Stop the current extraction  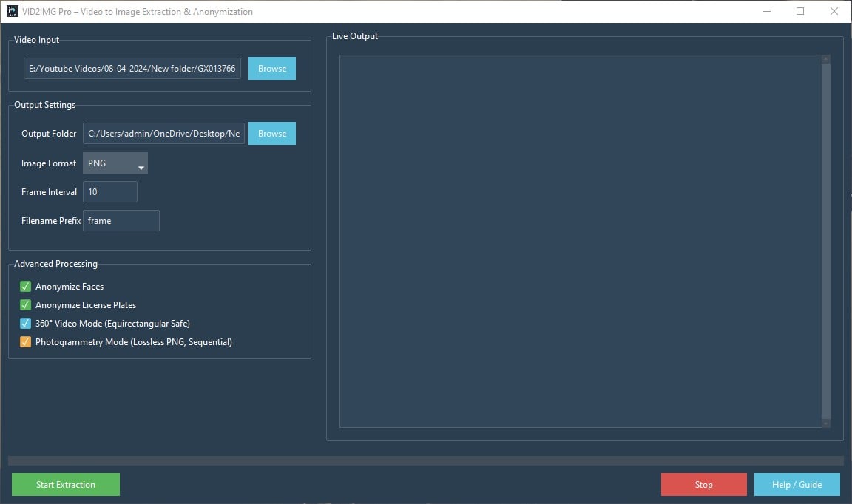(x=703, y=484)
